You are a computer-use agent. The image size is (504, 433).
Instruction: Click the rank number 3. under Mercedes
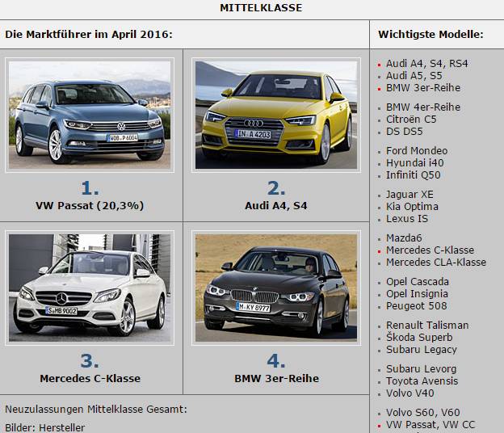[x=90, y=360]
